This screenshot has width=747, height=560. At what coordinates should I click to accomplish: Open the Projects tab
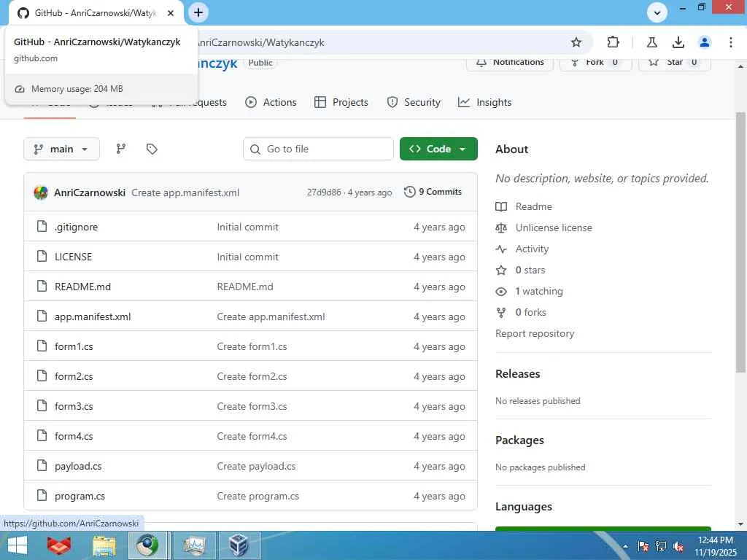pyautogui.click(x=341, y=102)
